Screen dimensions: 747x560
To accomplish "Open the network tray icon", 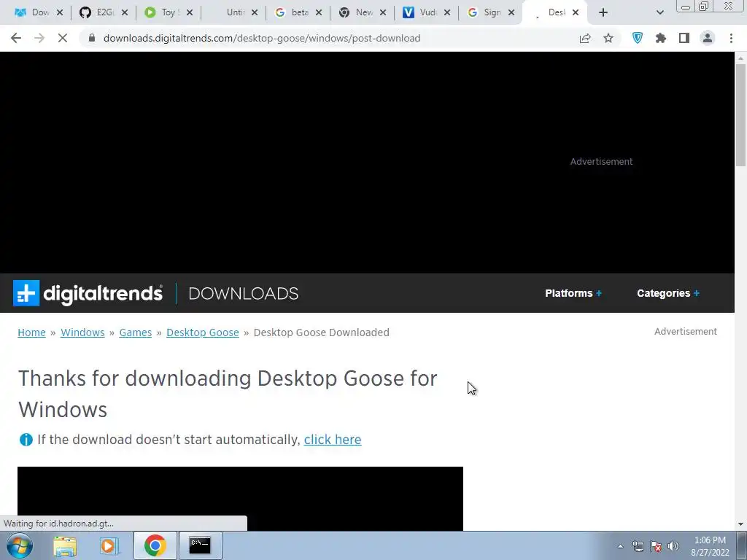I will click(x=638, y=546).
